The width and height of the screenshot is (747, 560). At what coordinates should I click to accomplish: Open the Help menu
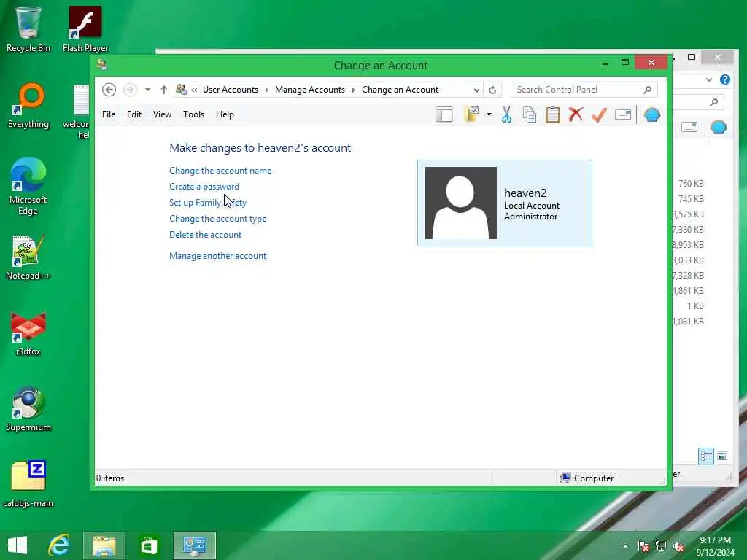click(225, 114)
